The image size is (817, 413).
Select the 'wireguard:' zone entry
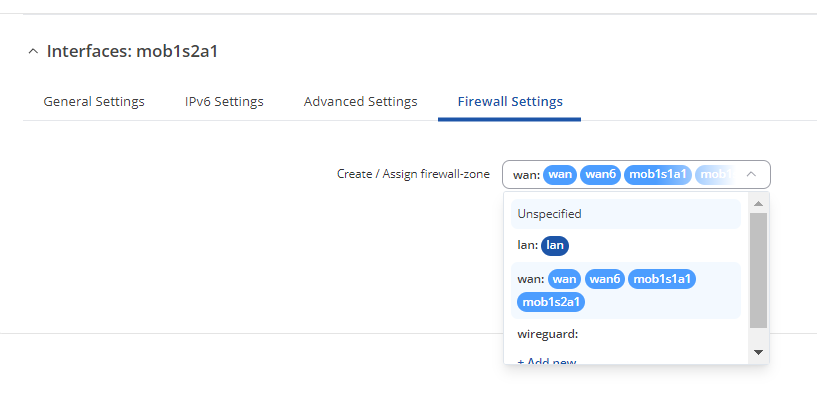548,334
